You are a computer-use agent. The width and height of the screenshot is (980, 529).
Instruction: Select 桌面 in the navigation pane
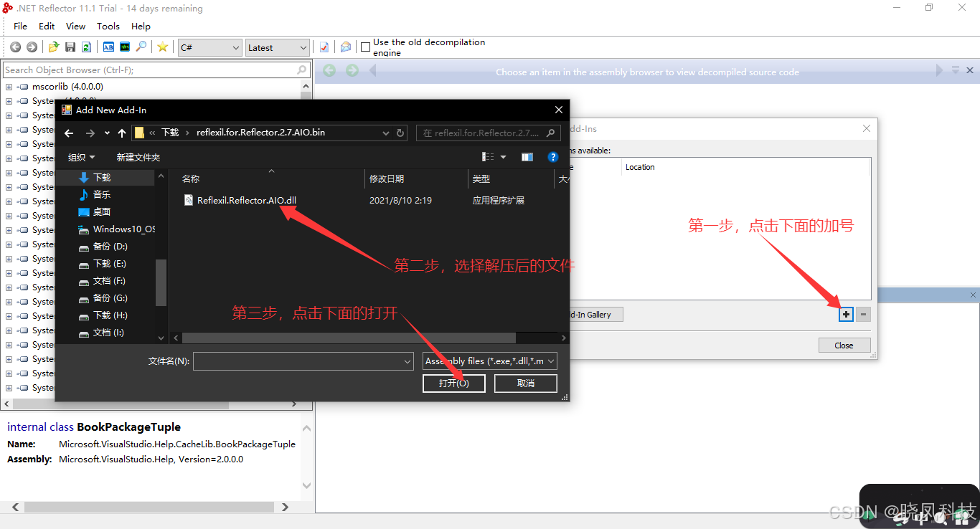coord(101,211)
